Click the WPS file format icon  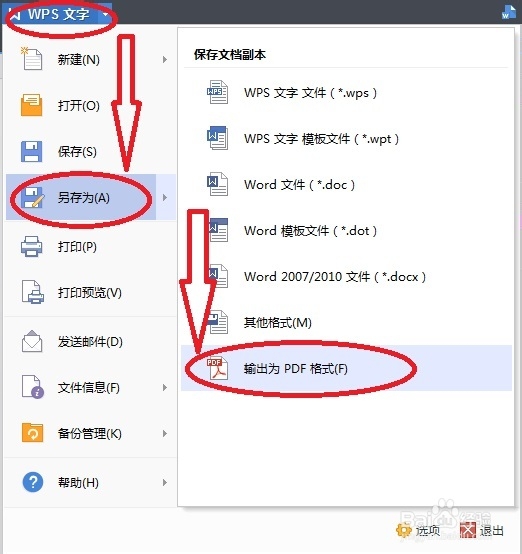pos(217,92)
